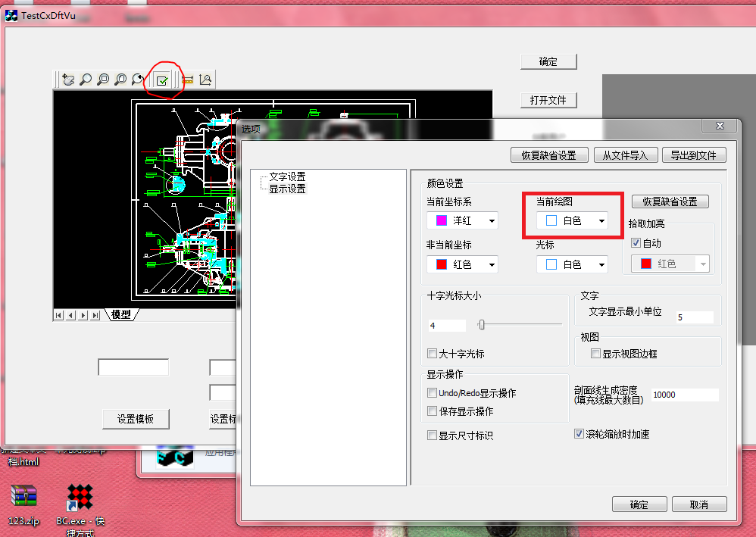Click the 导出到文件 button

coord(694,155)
